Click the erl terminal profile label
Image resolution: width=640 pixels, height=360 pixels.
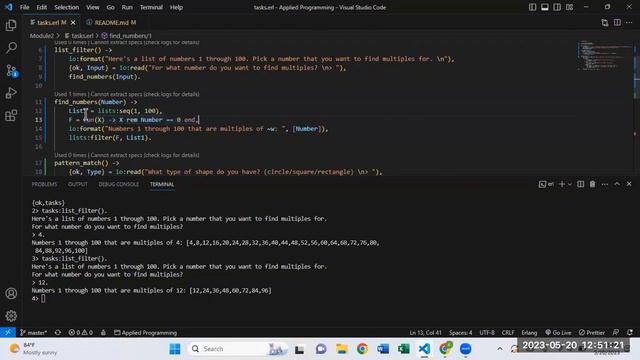tap(546, 184)
